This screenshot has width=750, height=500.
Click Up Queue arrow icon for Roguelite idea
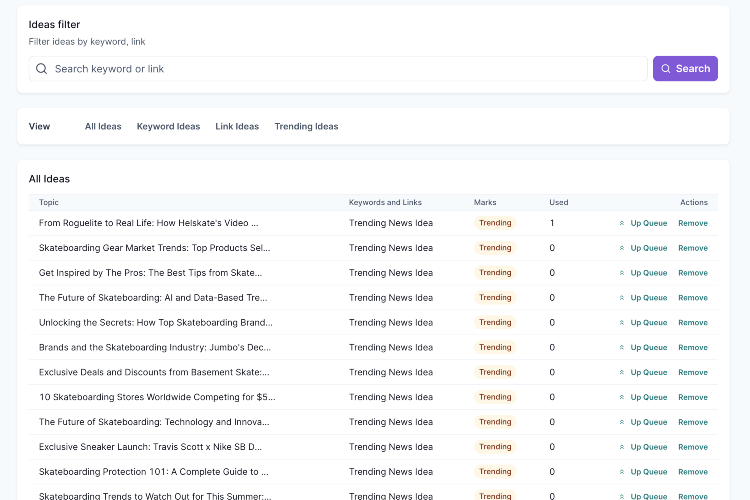click(x=622, y=223)
